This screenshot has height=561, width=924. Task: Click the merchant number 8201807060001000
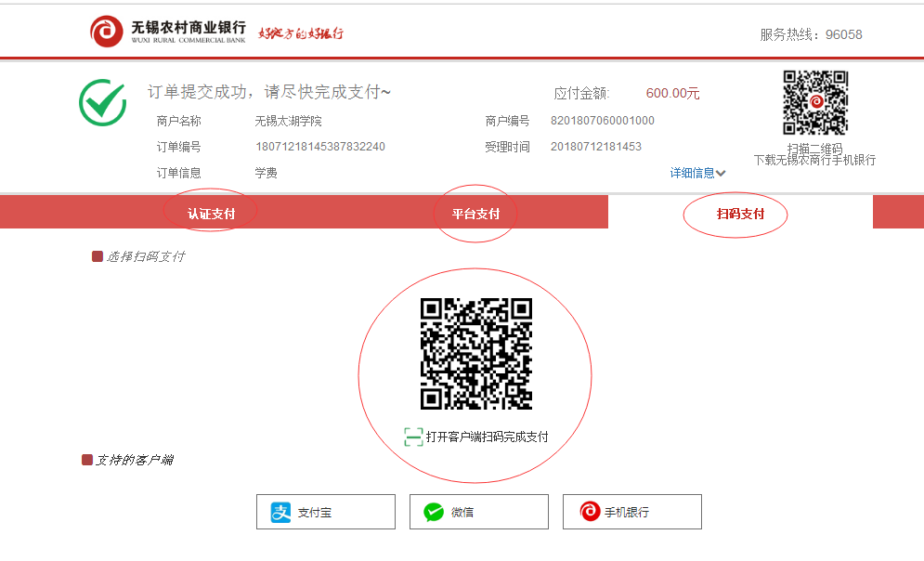603,121
